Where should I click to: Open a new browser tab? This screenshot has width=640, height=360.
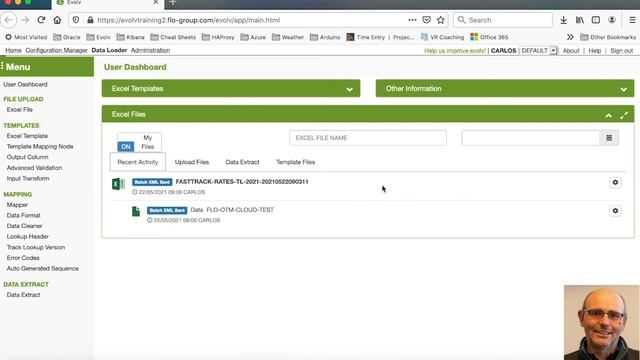pyautogui.click(x=173, y=3)
